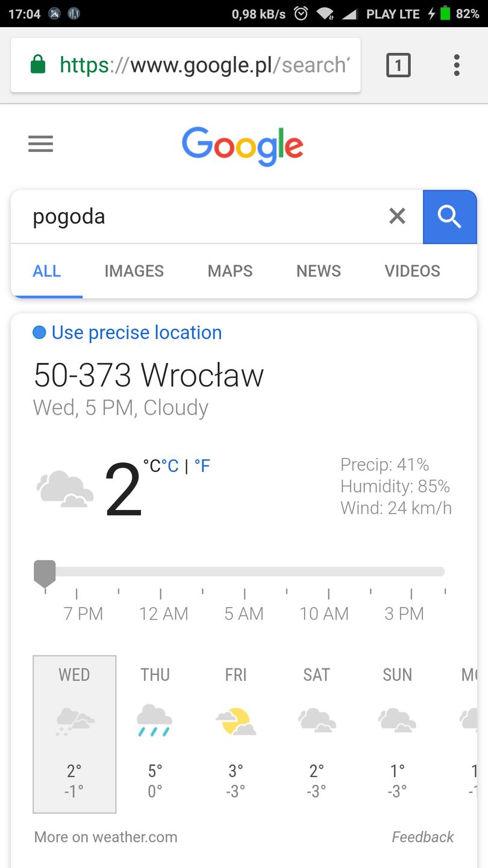488x868 pixels.
Task: Open the Google hamburger menu
Action: [x=41, y=144]
